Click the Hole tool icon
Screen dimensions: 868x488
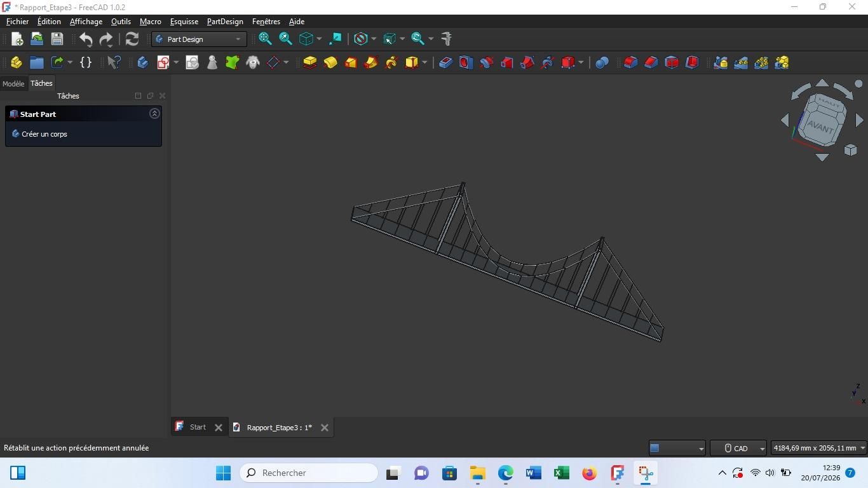click(466, 62)
